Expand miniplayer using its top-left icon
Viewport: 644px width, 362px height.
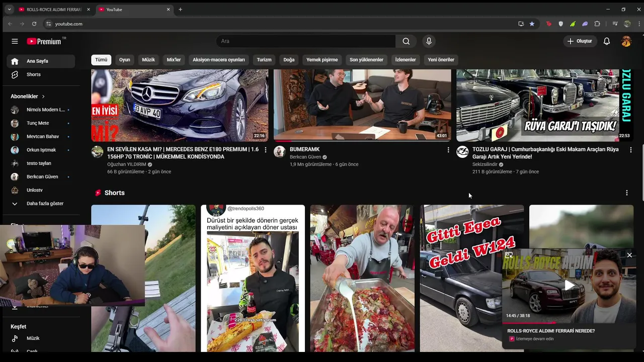[509, 255]
